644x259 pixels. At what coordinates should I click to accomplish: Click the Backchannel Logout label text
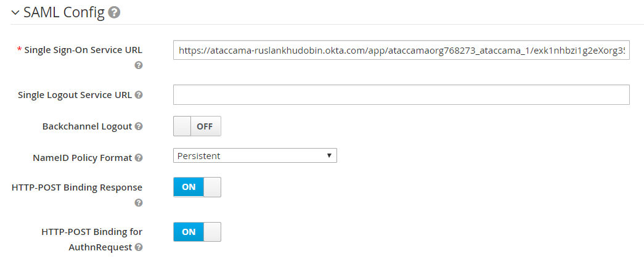coord(87,126)
